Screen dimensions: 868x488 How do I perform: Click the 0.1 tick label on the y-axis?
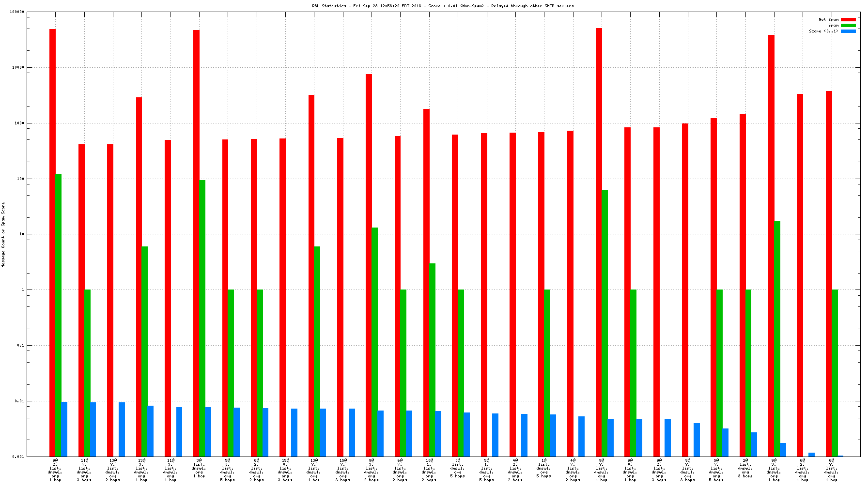tap(20, 345)
